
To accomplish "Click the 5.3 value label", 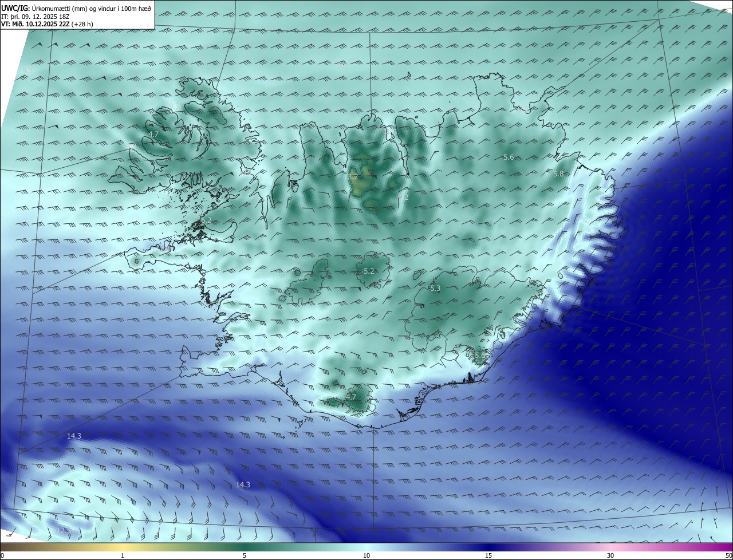I will coord(435,288).
